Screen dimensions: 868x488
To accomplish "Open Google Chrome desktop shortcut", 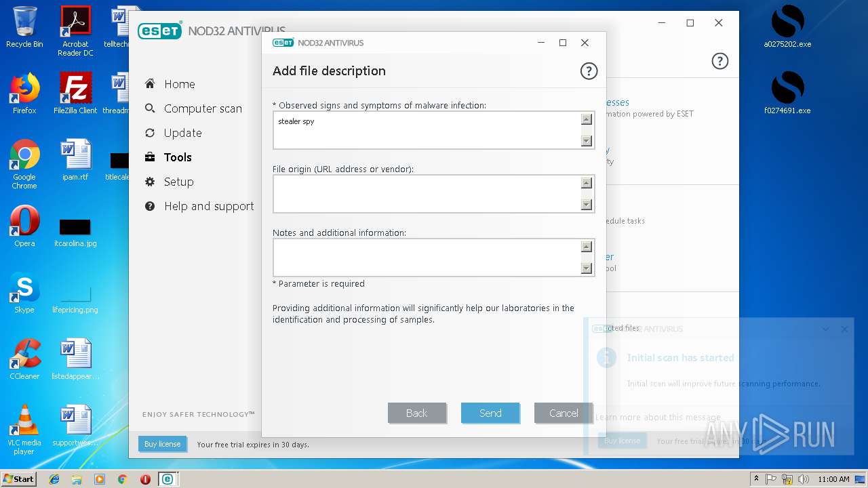I will 24,164.
